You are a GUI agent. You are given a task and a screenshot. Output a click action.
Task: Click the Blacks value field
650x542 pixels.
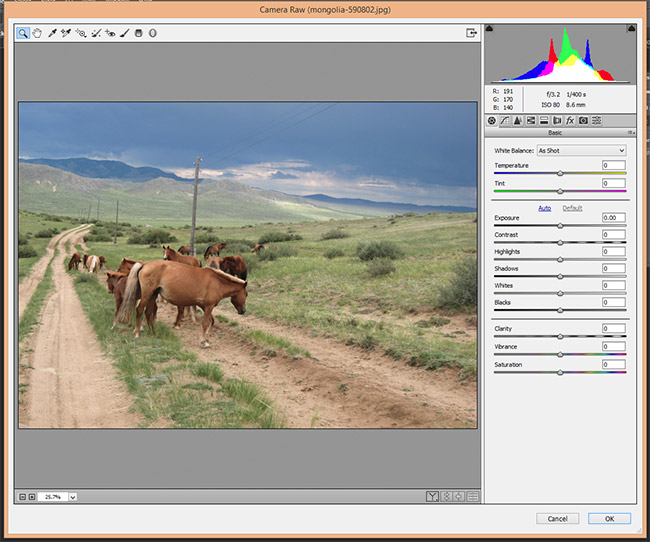point(614,302)
